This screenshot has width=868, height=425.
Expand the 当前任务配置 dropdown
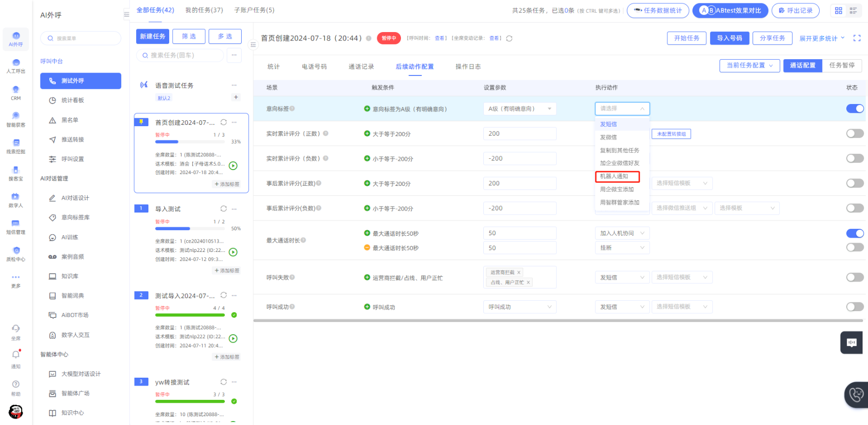coord(749,66)
